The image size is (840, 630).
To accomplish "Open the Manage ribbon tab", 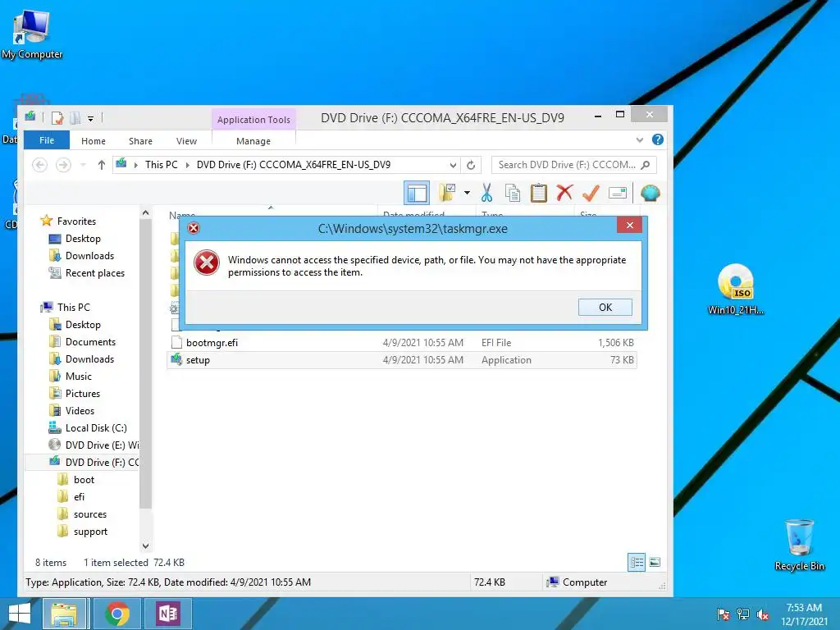I will point(253,141).
